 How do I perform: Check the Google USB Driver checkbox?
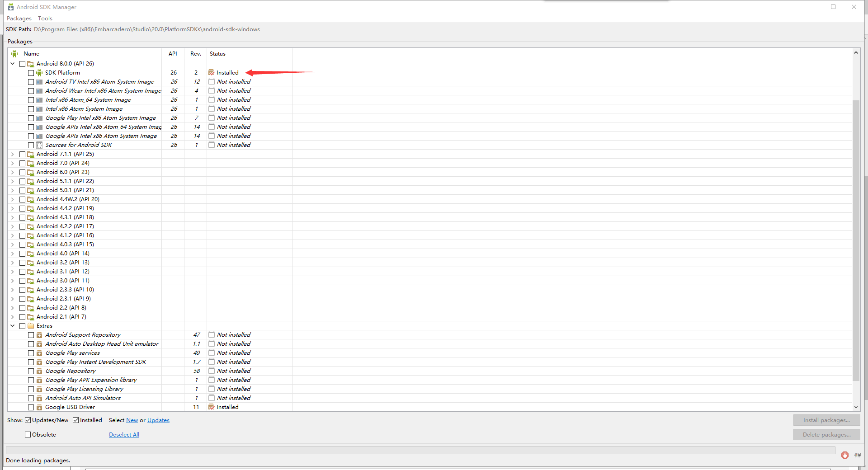pos(31,407)
